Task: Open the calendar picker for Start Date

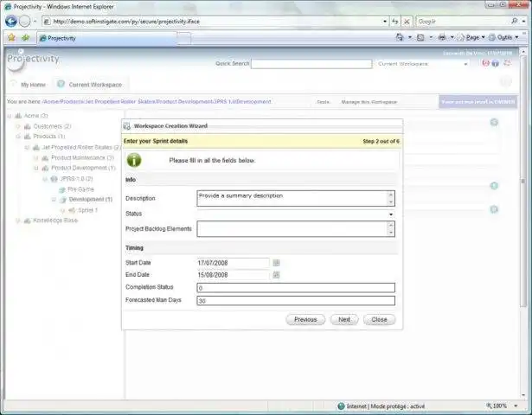Action: [276, 263]
